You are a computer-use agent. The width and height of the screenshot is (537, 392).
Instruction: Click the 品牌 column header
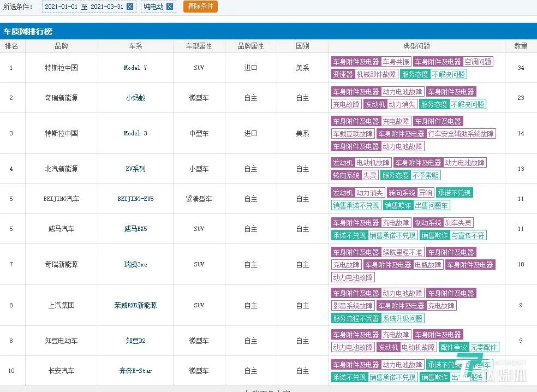pos(61,46)
